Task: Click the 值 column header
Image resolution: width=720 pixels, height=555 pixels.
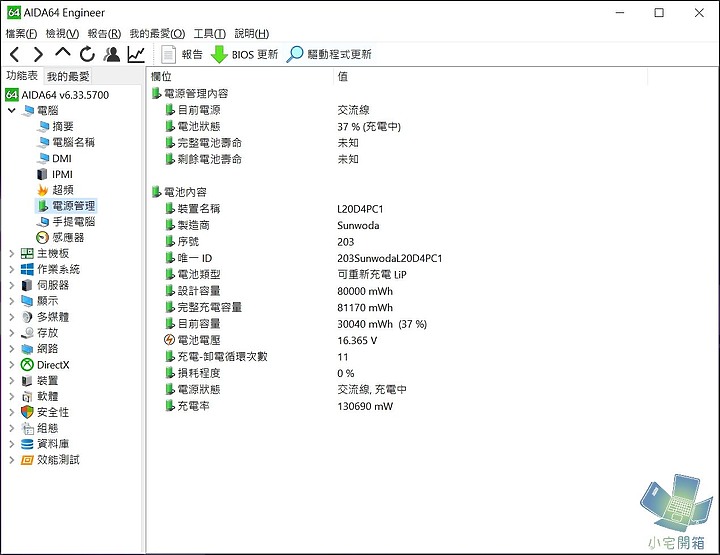Action: pos(491,76)
